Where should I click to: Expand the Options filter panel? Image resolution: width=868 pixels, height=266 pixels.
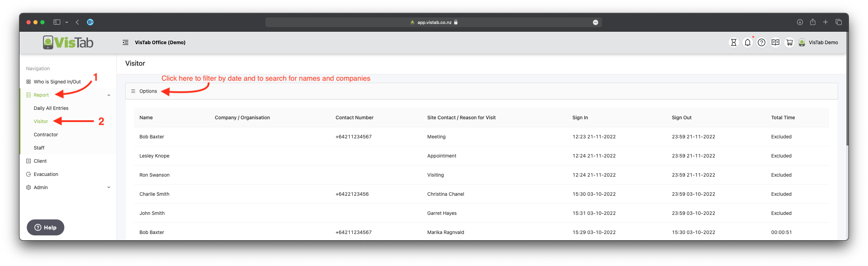click(x=481, y=91)
